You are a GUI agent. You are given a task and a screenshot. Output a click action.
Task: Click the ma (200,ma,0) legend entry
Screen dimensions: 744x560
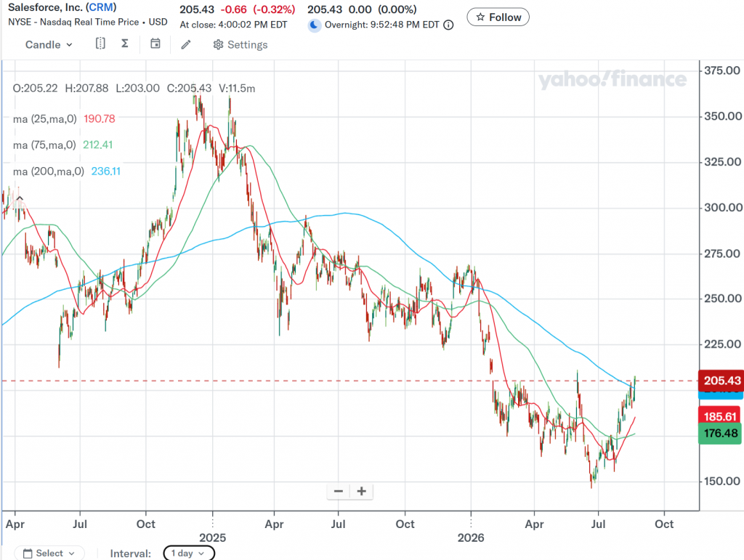point(49,171)
